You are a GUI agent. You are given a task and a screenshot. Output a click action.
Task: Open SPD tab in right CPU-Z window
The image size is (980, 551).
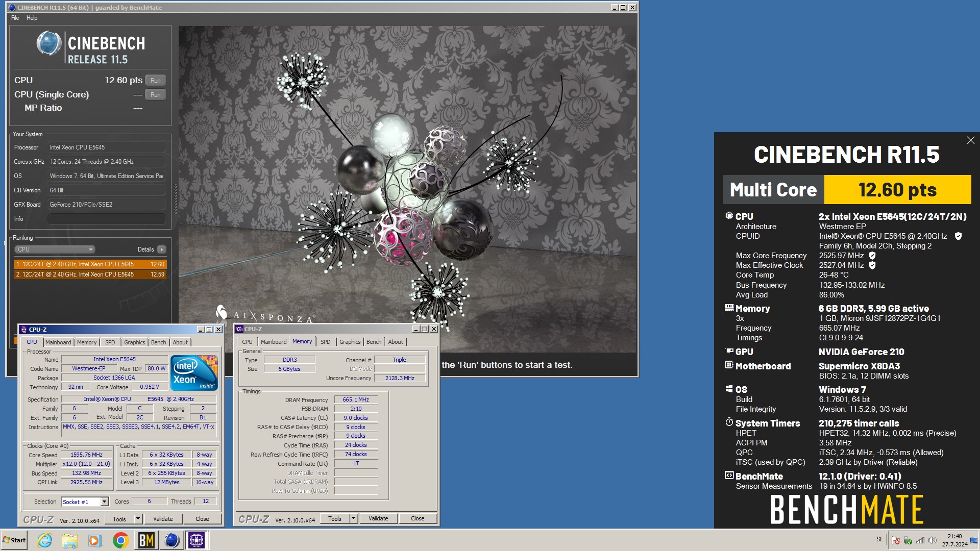coord(326,342)
